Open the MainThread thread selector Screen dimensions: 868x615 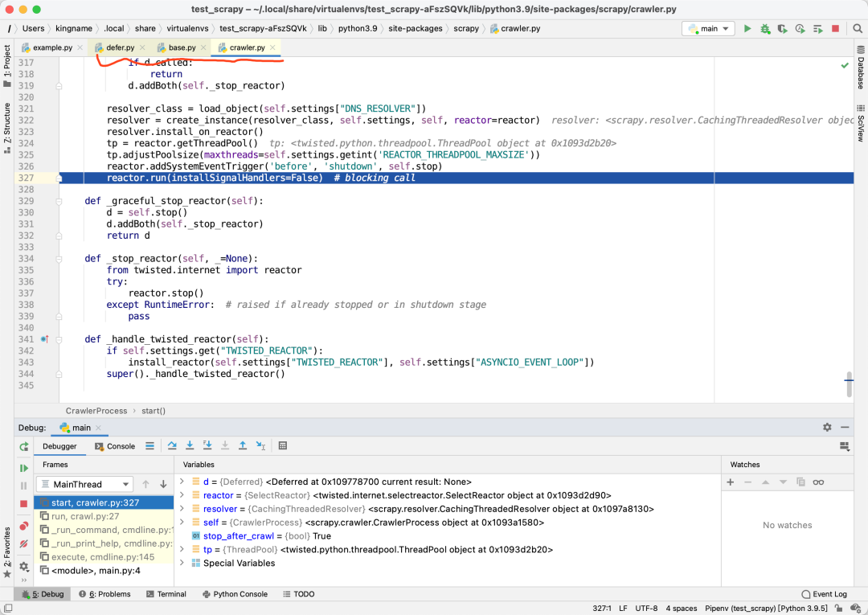tap(84, 484)
